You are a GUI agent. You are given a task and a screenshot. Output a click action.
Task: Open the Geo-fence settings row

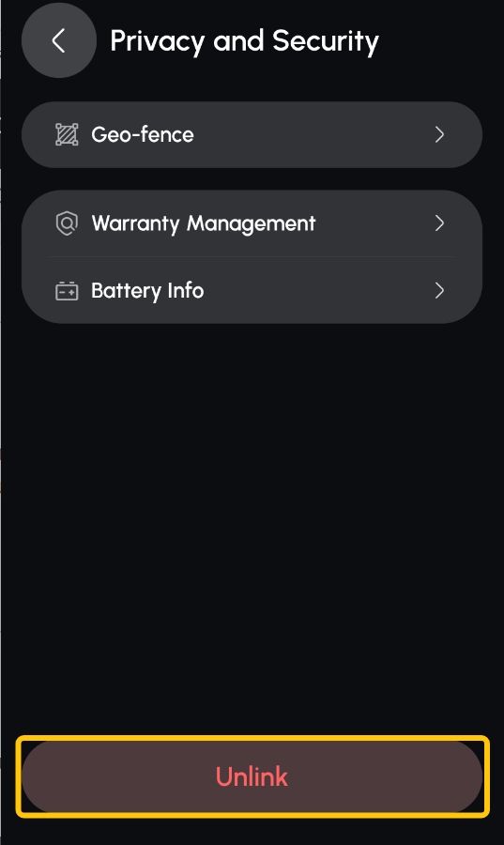(x=252, y=134)
